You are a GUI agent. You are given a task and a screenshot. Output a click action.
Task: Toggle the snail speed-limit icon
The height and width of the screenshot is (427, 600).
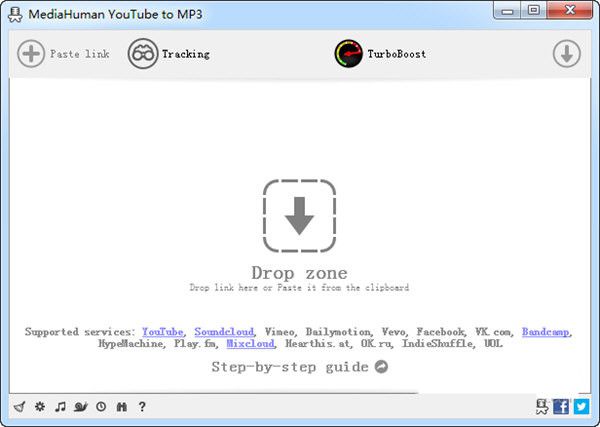tap(81, 406)
